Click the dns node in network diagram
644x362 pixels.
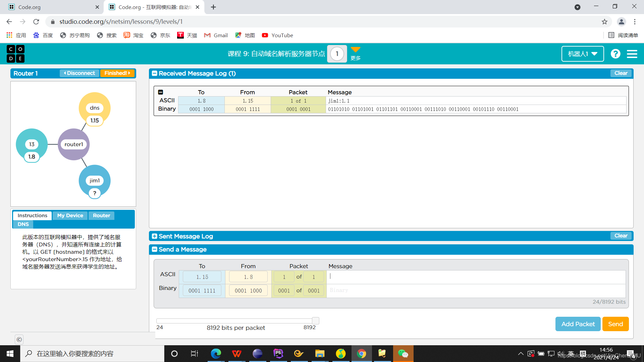(x=95, y=108)
